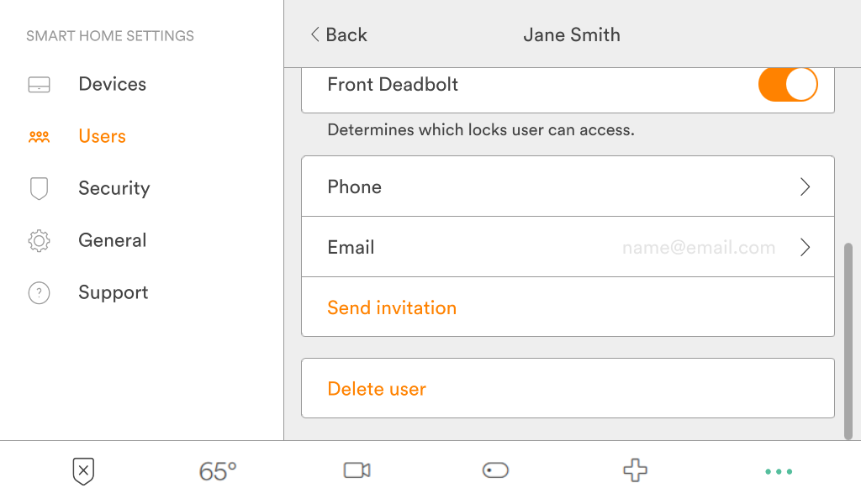This screenshot has width=861, height=504.
Task: Tap the shield security status icon
Action: 82,471
